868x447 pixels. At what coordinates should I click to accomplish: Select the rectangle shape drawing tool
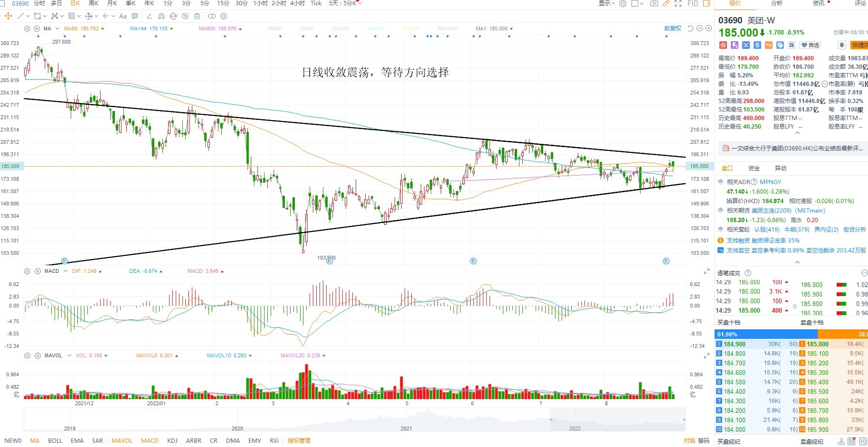point(37,16)
